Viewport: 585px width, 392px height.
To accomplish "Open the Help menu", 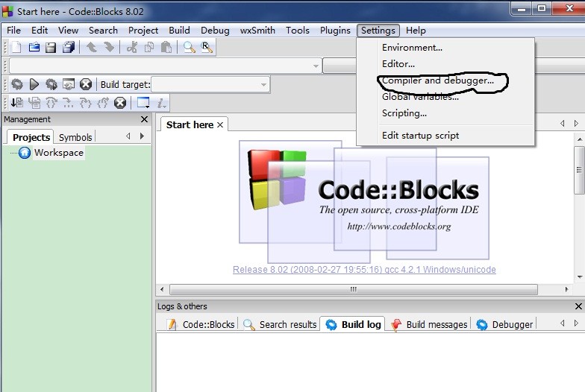I will pyautogui.click(x=416, y=30).
